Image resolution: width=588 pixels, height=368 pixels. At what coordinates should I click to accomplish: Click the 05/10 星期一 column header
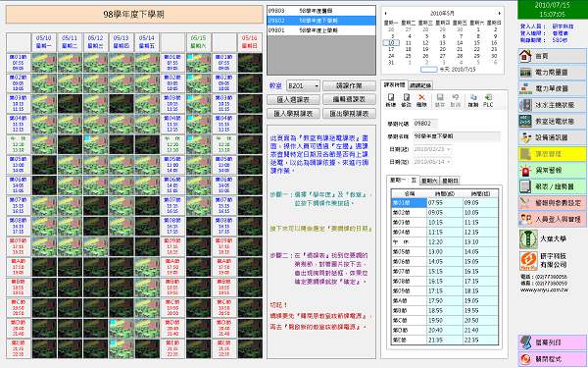[x=44, y=42]
